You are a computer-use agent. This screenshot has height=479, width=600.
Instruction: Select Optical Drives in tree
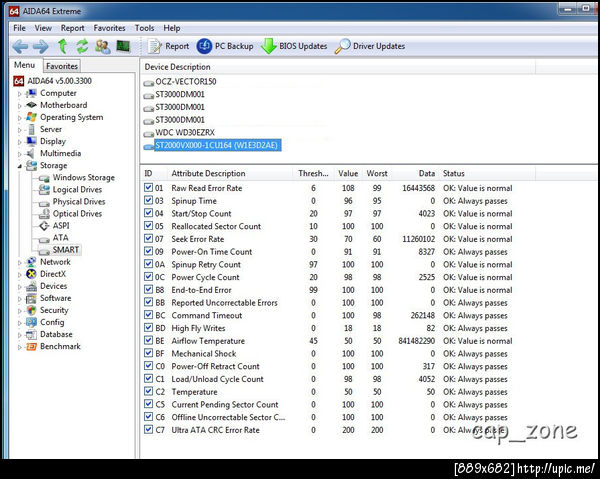click(77, 213)
